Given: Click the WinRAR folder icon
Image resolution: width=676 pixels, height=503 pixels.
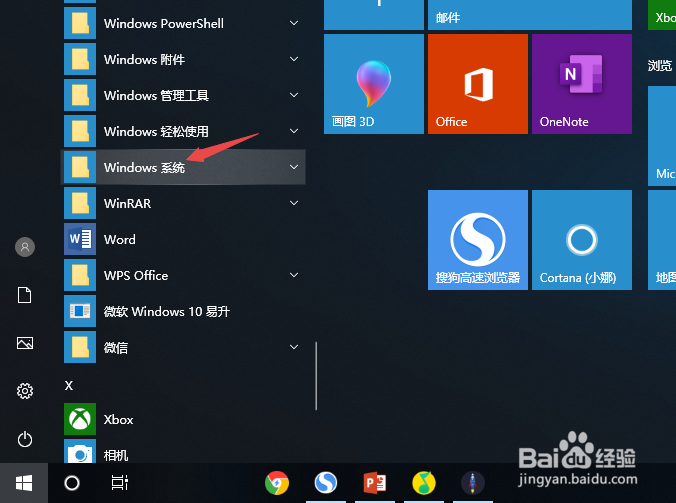Looking at the screenshot, I should (x=80, y=203).
